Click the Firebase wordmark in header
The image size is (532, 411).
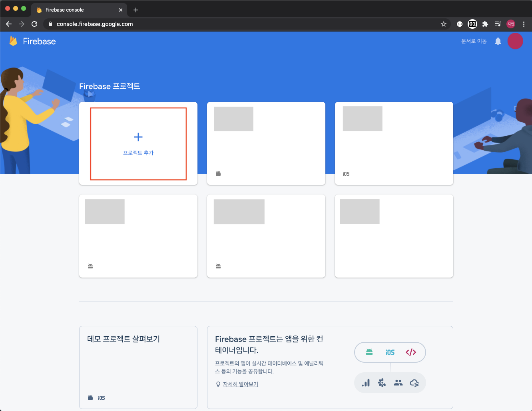[x=39, y=42]
